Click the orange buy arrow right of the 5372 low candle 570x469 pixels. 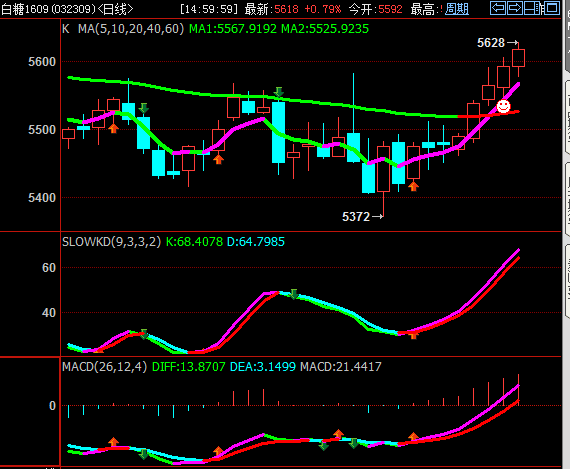click(413, 187)
